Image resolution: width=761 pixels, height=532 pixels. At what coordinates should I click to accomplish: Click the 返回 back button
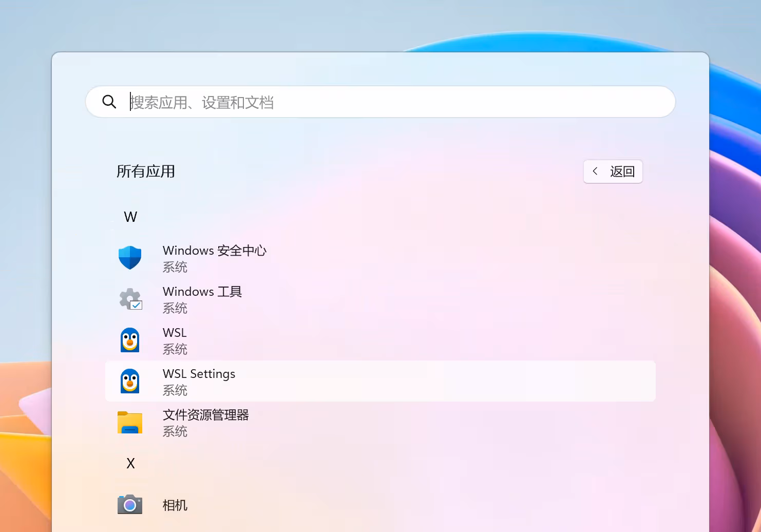point(613,172)
